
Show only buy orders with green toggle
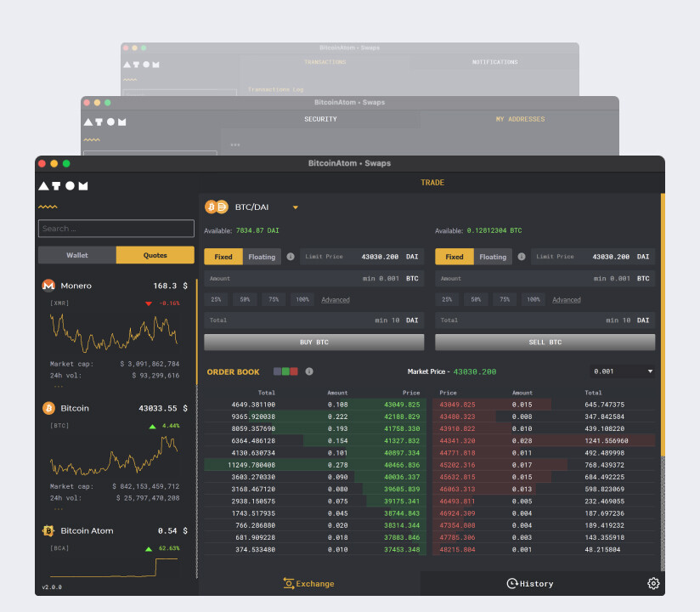point(285,371)
